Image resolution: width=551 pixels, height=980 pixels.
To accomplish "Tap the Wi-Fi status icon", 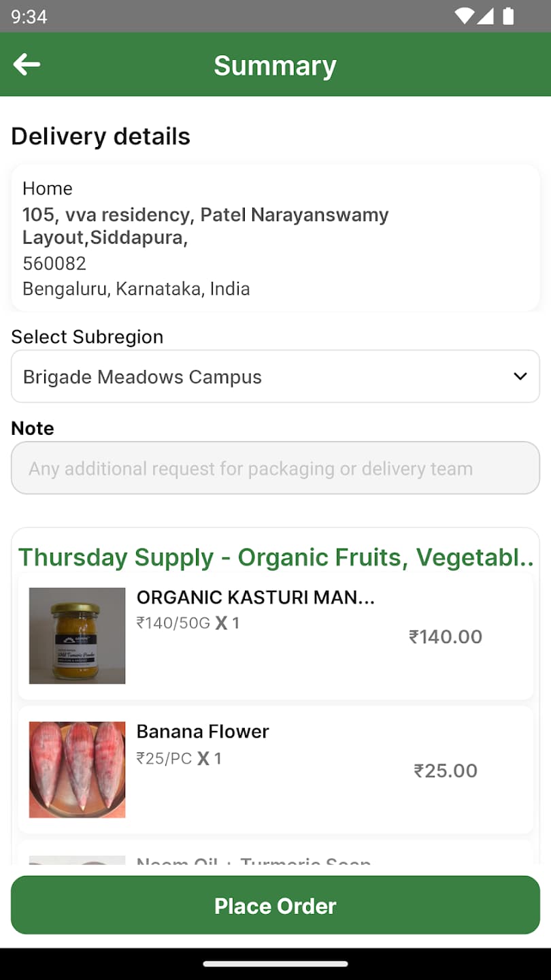I will point(465,16).
